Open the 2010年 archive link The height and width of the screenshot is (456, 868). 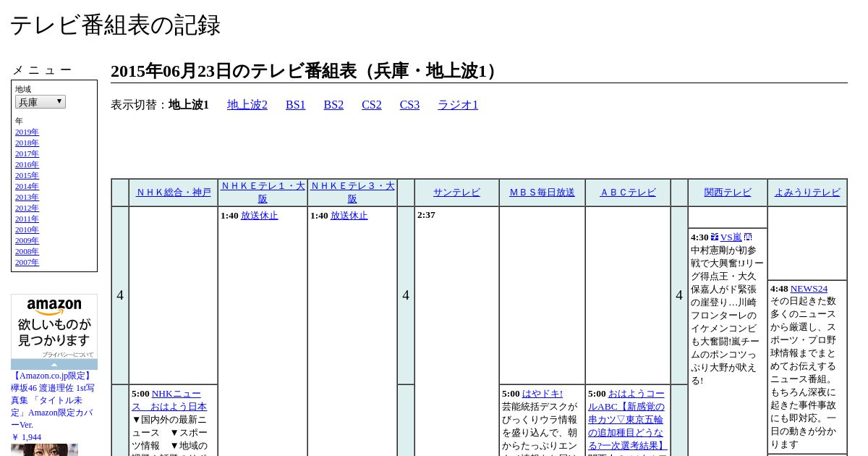pos(27,230)
